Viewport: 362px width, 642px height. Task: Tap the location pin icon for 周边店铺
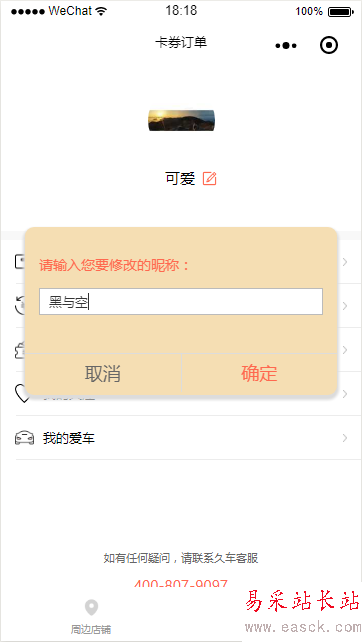click(x=91, y=607)
